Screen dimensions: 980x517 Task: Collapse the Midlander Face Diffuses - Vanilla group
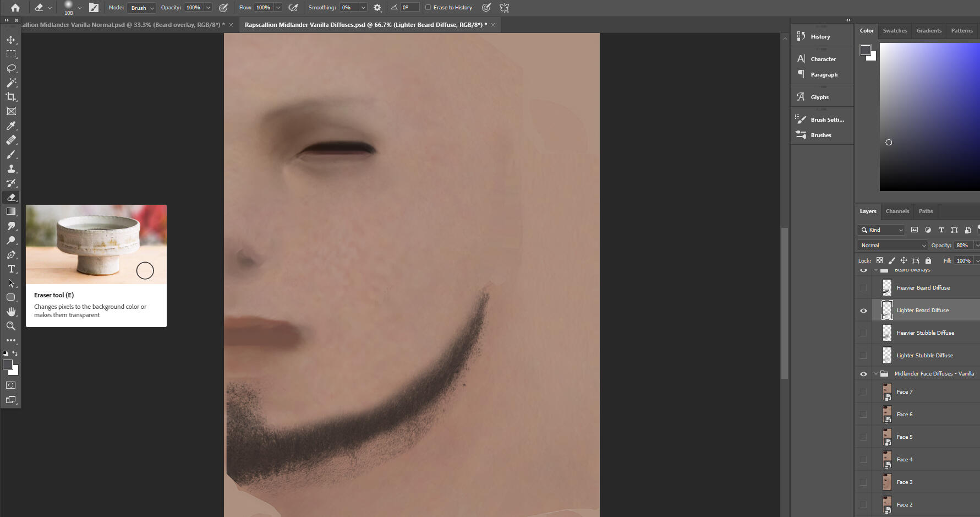[x=877, y=373]
